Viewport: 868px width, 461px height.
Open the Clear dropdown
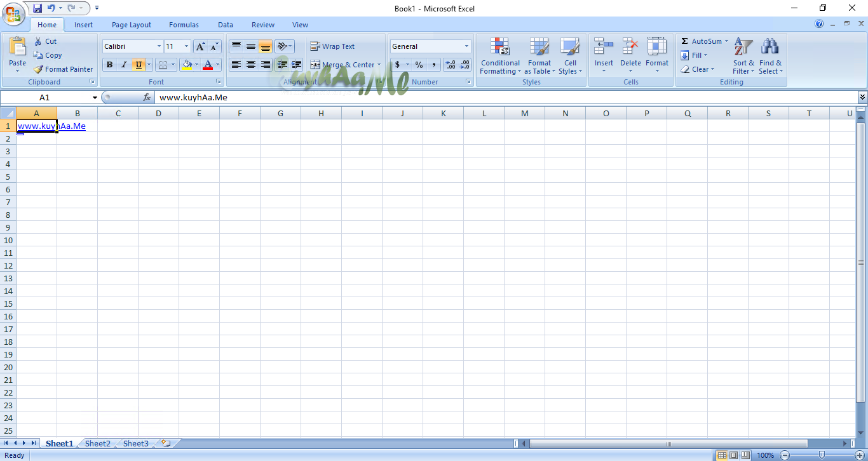(x=698, y=69)
